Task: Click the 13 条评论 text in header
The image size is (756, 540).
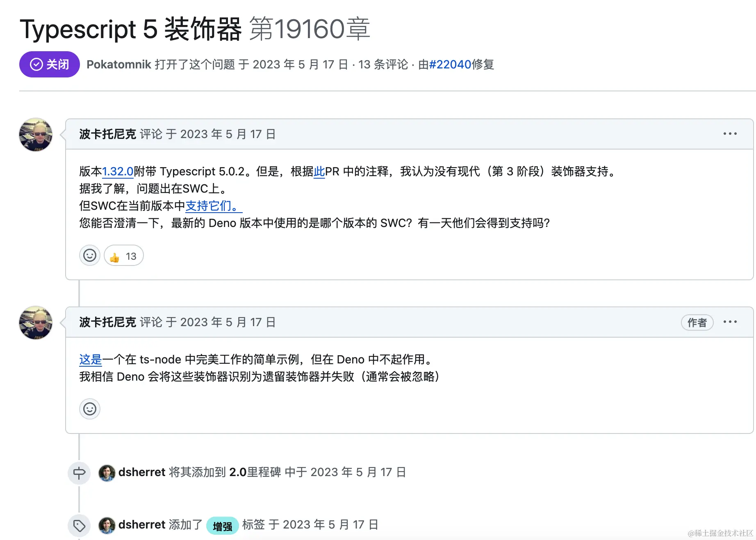Action: tap(383, 64)
